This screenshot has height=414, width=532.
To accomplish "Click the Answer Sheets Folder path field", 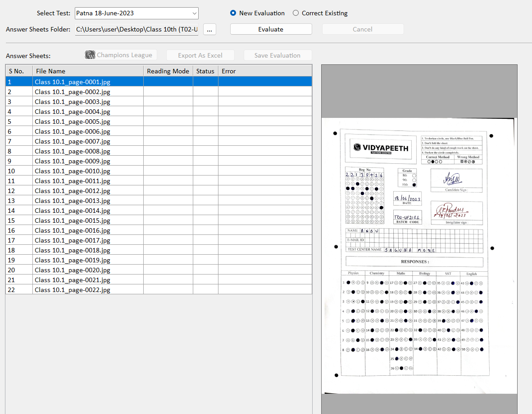I will click(x=136, y=30).
